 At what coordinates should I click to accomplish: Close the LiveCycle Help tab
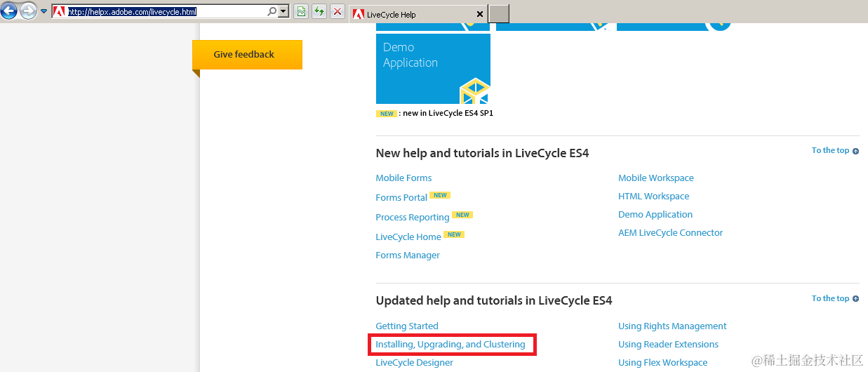(480, 14)
